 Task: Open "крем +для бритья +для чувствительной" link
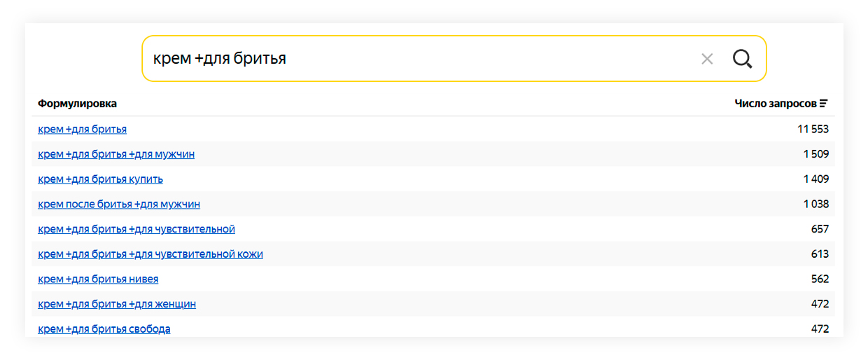[136, 229]
